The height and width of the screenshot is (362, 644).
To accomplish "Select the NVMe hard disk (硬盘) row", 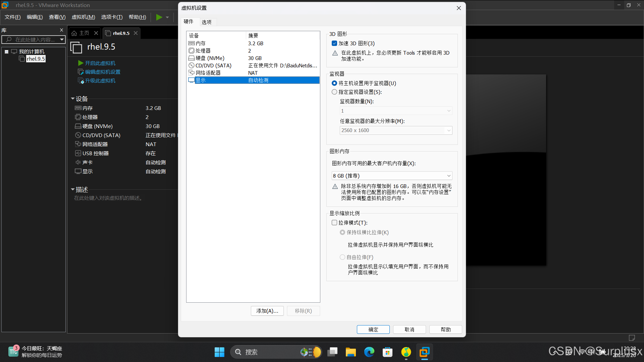I will click(210, 58).
